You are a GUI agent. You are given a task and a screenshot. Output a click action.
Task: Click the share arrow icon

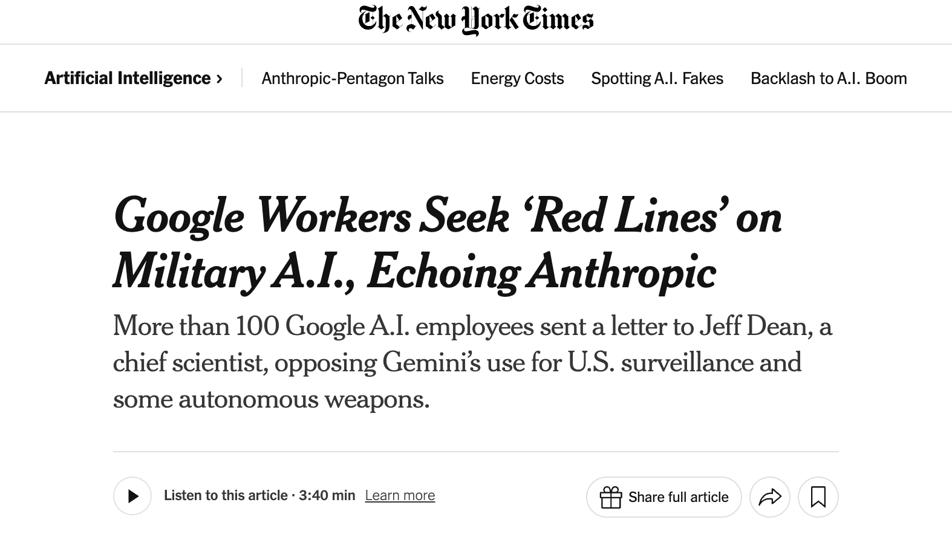tap(770, 497)
